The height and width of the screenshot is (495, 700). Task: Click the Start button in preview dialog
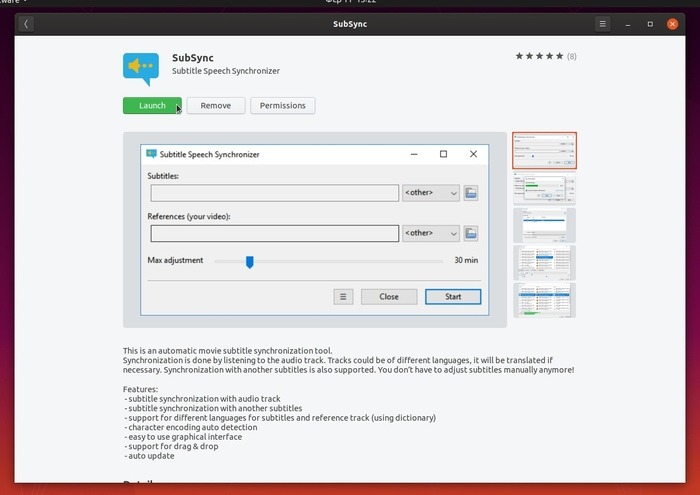coord(453,297)
